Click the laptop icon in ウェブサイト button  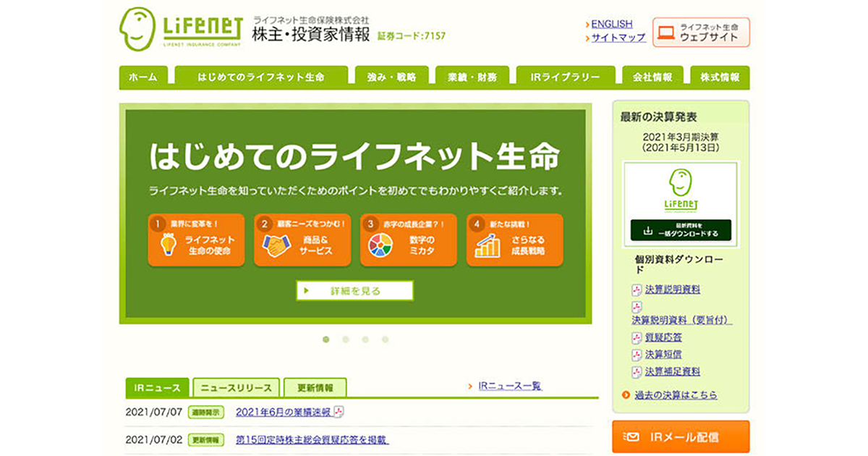(x=665, y=33)
